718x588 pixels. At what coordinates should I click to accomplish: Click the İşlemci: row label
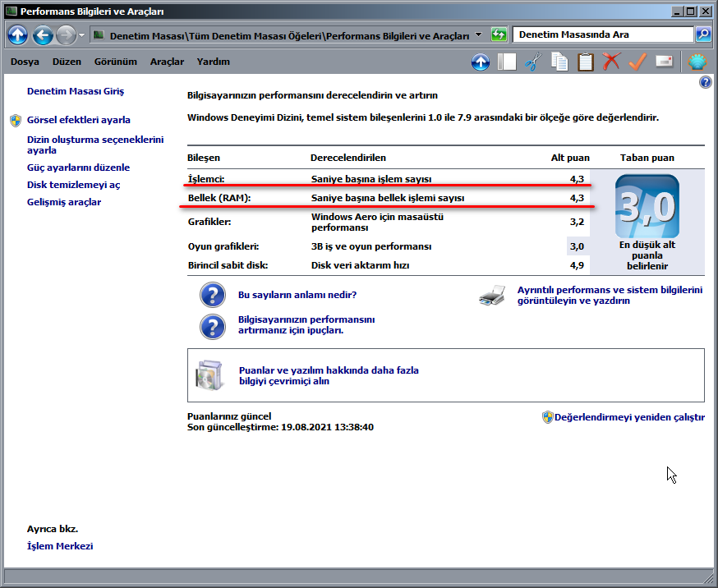point(206,179)
